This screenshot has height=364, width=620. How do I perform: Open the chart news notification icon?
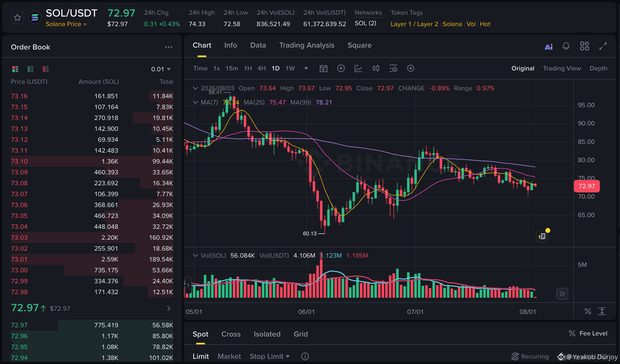(x=542, y=236)
